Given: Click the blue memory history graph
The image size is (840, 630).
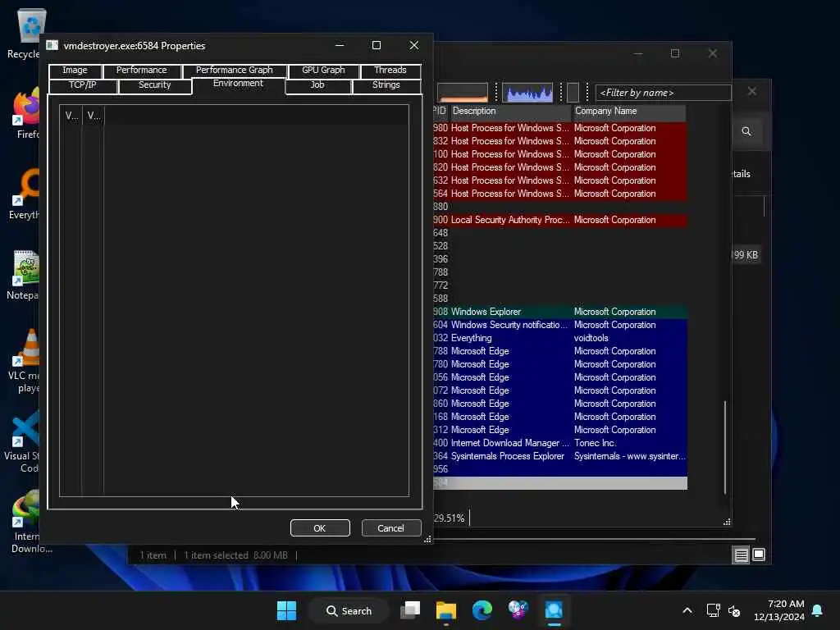Looking at the screenshot, I should click(x=527, y=92).
